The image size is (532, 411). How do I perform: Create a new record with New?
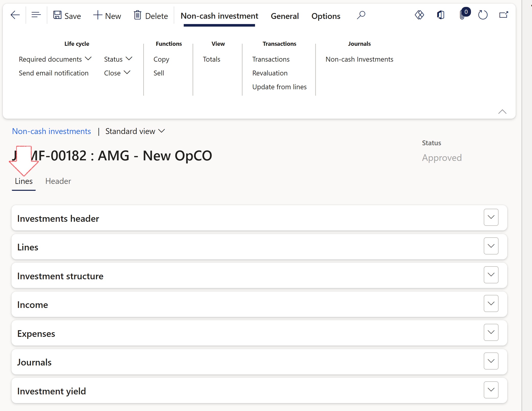107,16
